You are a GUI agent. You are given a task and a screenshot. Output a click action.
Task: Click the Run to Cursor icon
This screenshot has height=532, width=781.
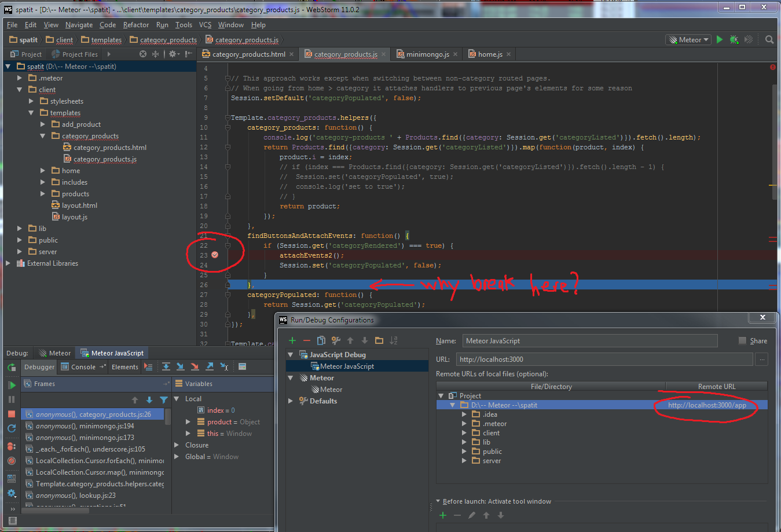[x=224, y=366]
